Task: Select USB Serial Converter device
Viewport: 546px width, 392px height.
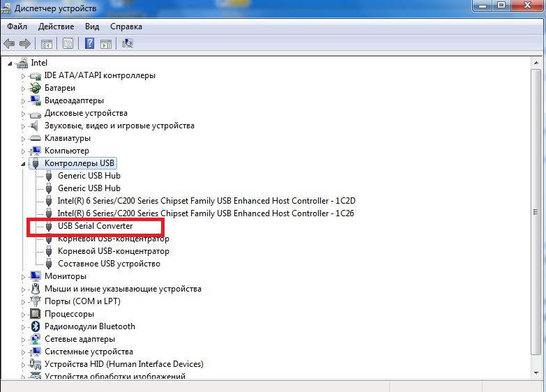Action: tap(95, 226)
